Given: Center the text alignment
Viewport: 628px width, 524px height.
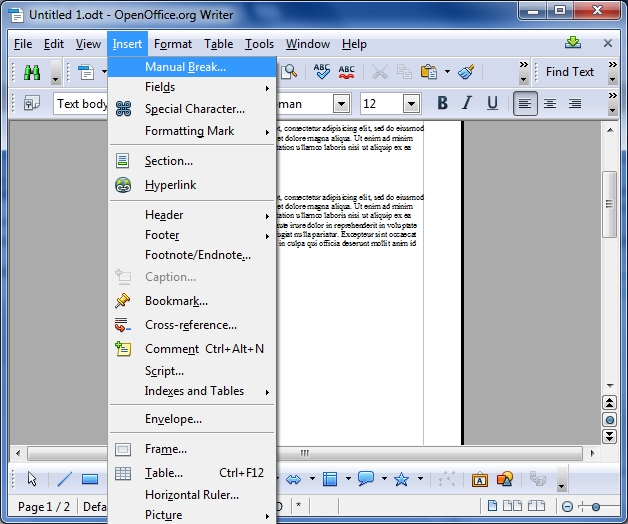Looking at the screenshot, I should pos(550,103).
